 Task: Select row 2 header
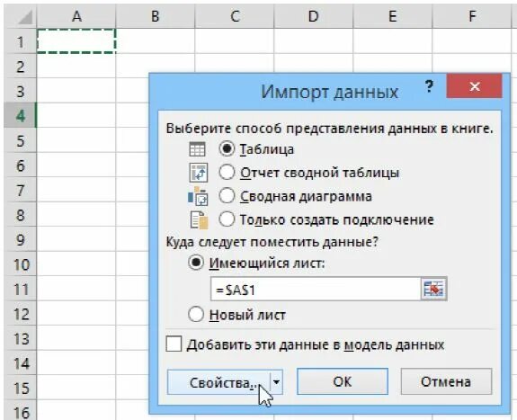pos(21,67)
